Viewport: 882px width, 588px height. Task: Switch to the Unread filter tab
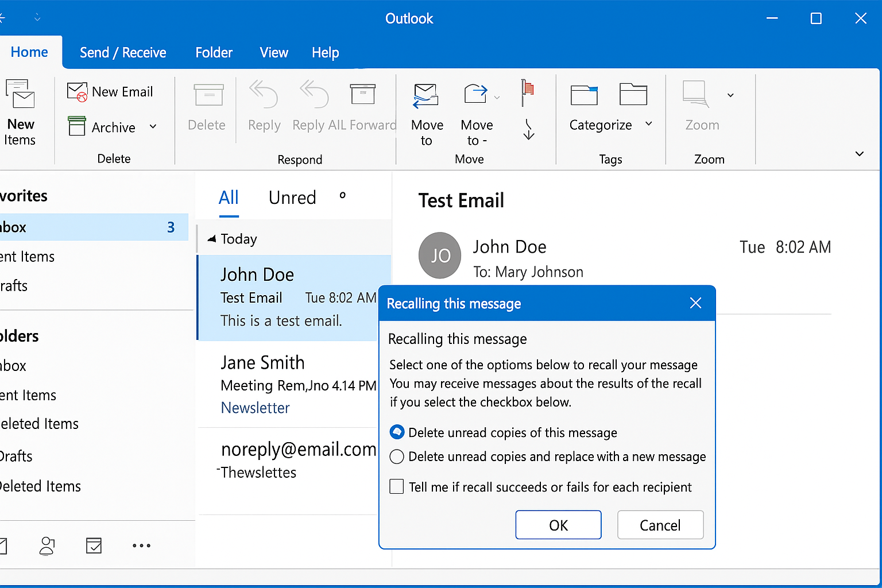[292, 198]
